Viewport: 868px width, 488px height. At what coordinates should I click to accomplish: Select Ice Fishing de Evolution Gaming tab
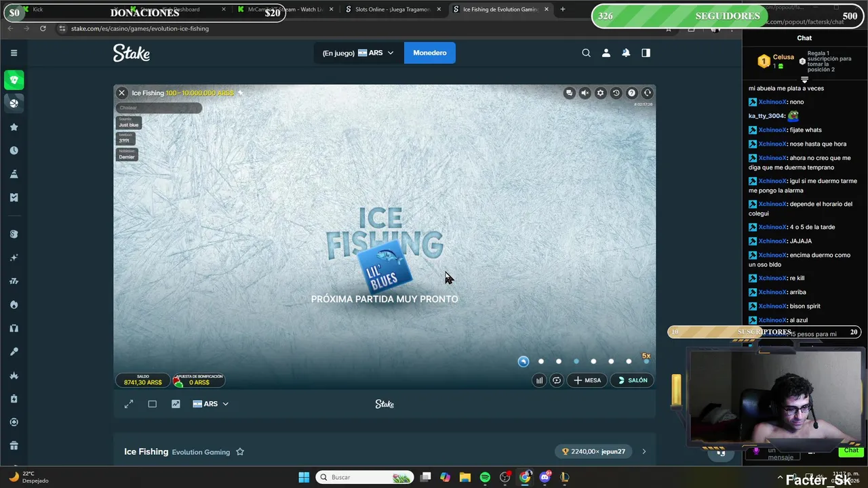click(500, 9)
